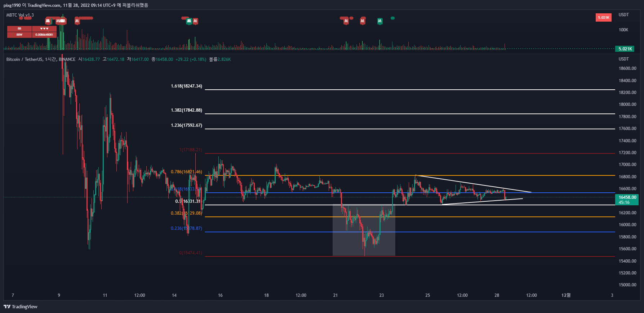Click the 12월 month label on time axis
644x313 pixels.
(566, 295)
